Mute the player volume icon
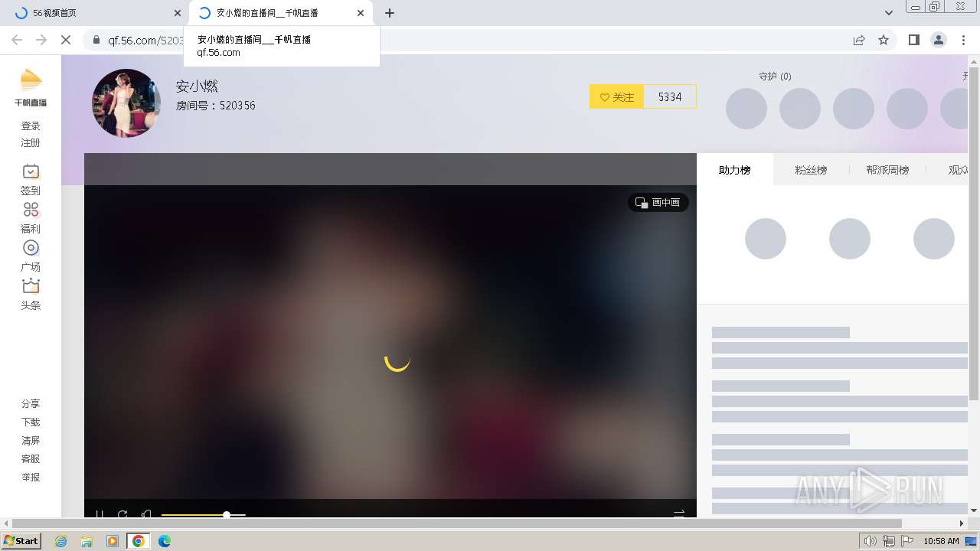The image size is (980, 551). click(145, 514)
